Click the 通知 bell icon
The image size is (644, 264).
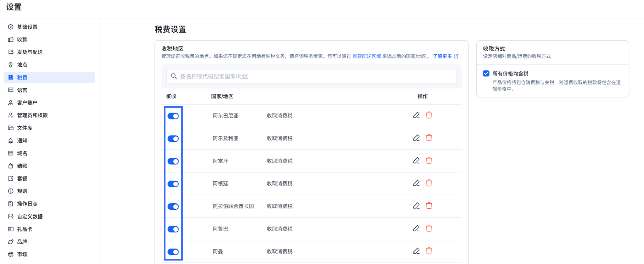11,140
